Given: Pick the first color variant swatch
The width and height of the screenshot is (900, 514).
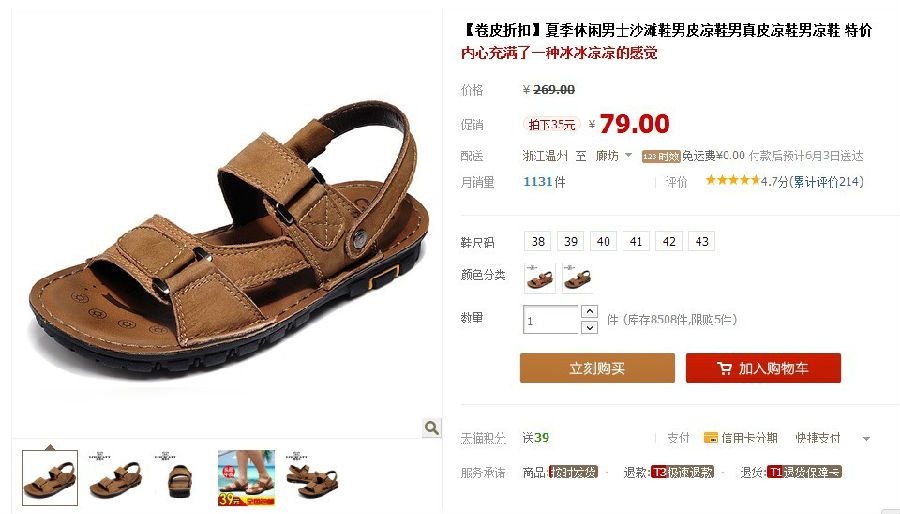Looking at the screenshot, I should pyautogui.click(x=540, y=278).
